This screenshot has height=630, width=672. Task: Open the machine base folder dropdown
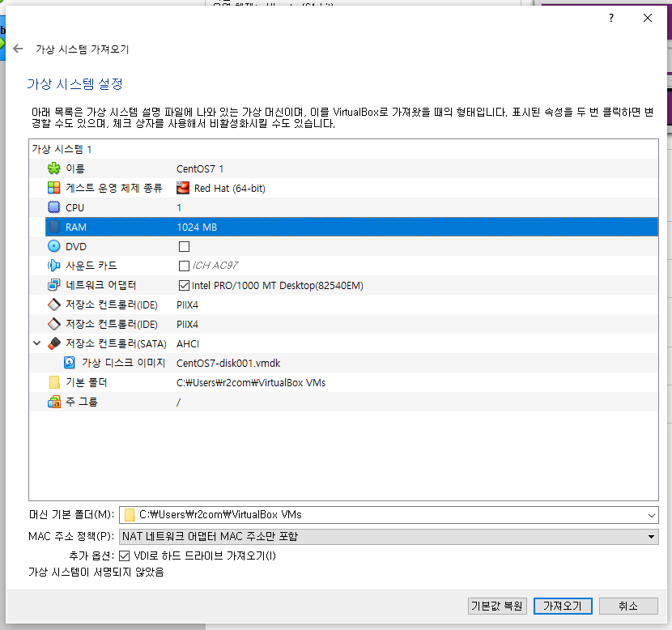pos(652,515)
